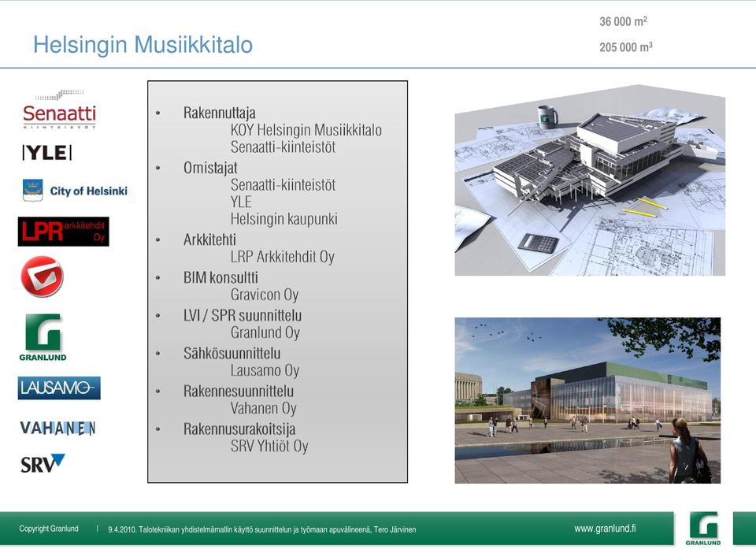Image resolution: width=756 pixels, height=553 pixels.
Task: Click the YLE line under Omistajat
Action: pos(241,202)
